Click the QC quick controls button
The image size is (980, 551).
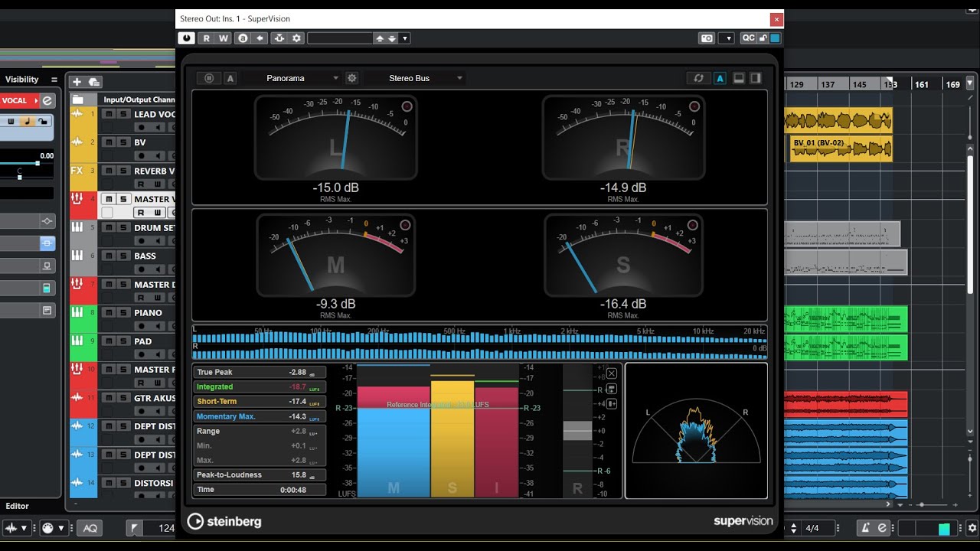click(748, 38)
